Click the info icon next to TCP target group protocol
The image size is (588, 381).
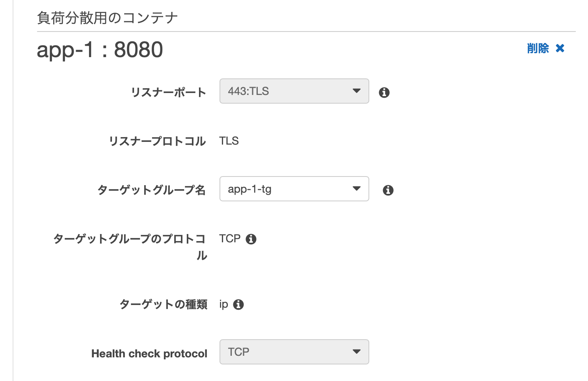(251, 239)
